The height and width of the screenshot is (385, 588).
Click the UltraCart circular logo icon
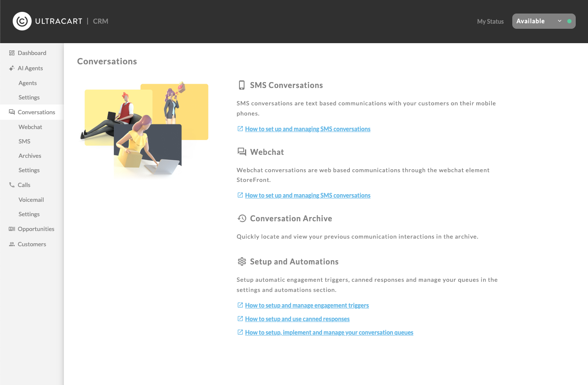(22, 21)
